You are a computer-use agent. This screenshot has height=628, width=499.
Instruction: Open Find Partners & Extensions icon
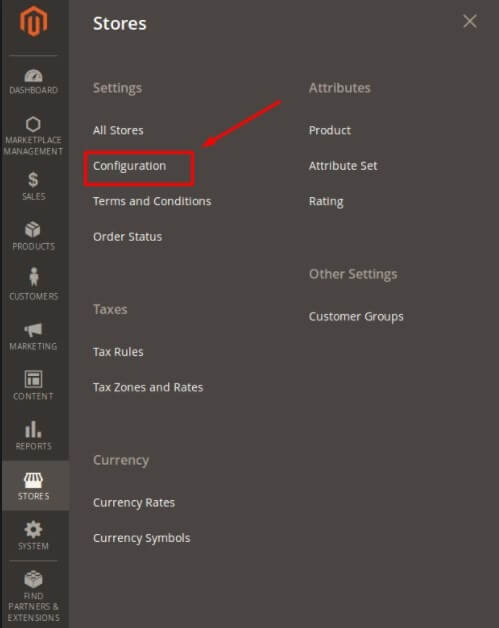(x=33, y=579)
